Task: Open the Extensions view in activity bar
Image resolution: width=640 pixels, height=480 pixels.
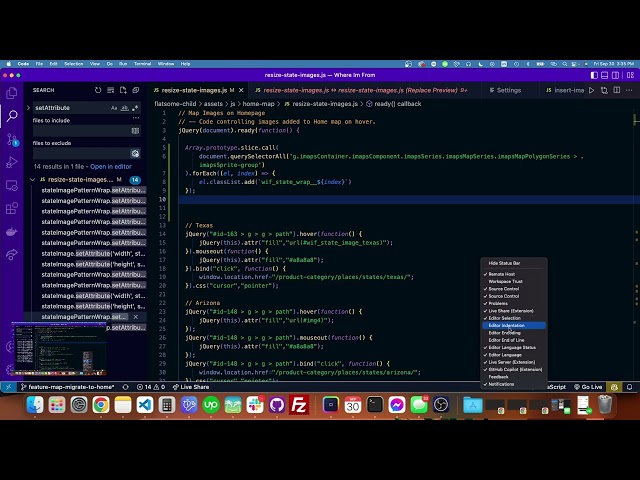Action: (12, 209)
